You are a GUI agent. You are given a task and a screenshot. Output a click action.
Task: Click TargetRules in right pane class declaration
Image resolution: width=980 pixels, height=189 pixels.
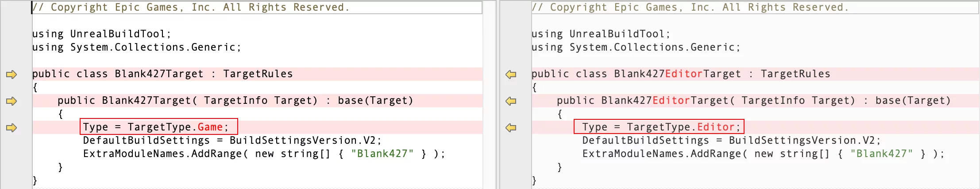(795, 74)
